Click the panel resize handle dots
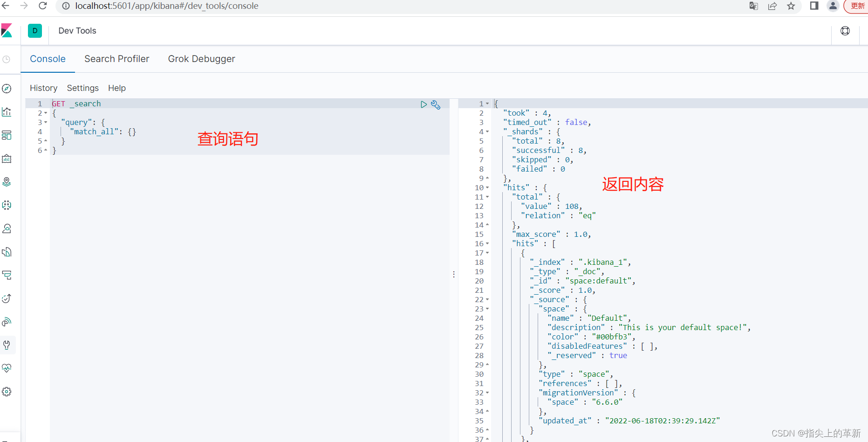The image size is (868, 442). coord(454,275)
